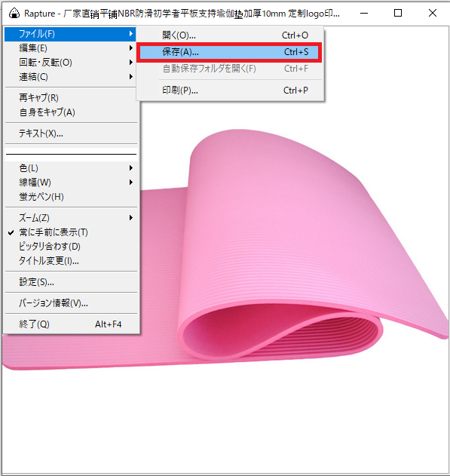Open 設定(S)... settings dialog
Image resolution: width=450 pixels, height=476 pixels.
click(x=71, y=281)
